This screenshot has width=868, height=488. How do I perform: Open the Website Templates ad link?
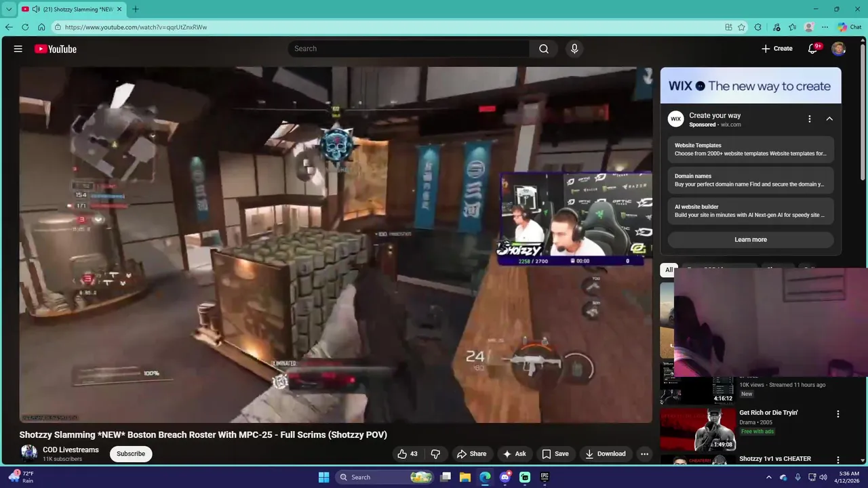[751, 150]
